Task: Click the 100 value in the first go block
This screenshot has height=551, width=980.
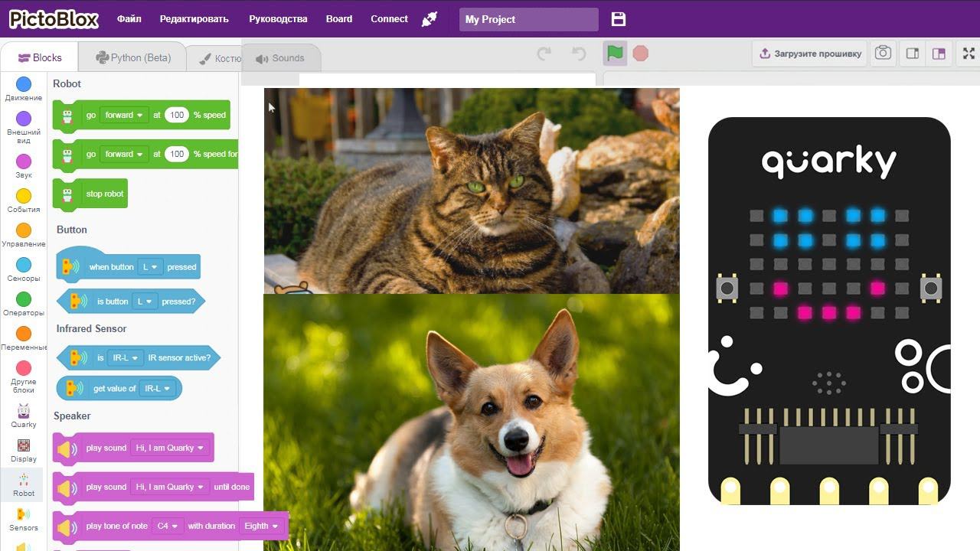Action: pos(177,116)
